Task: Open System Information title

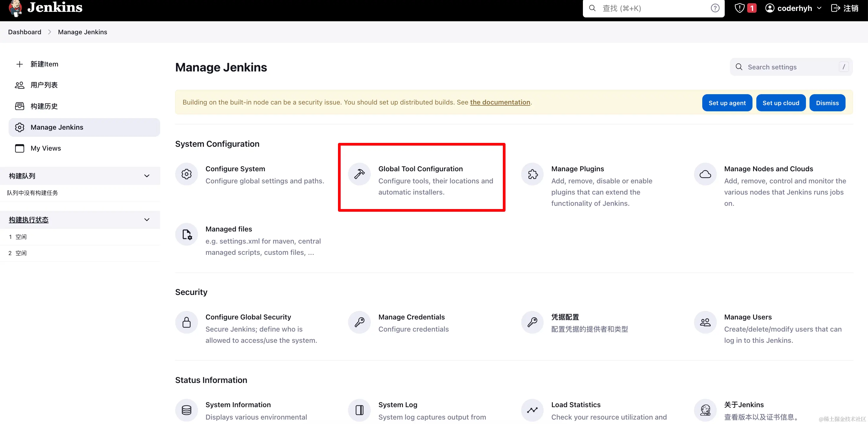Action: click(238, 405)
